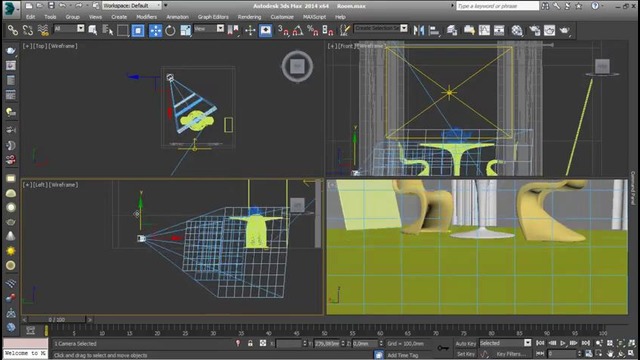This screenshot has height=360, width=640.
Task: Click frame 50 on the timeline ruler
Action: pyautogui.click(x=324, y=331)
